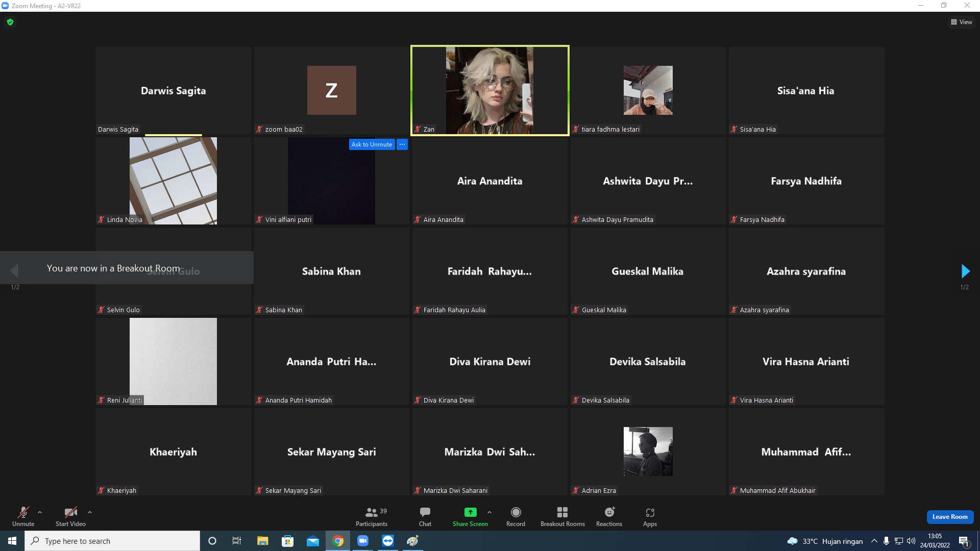The image size is (980, 551).
Task: Click the taskbar search box
Action: [112, 541]
